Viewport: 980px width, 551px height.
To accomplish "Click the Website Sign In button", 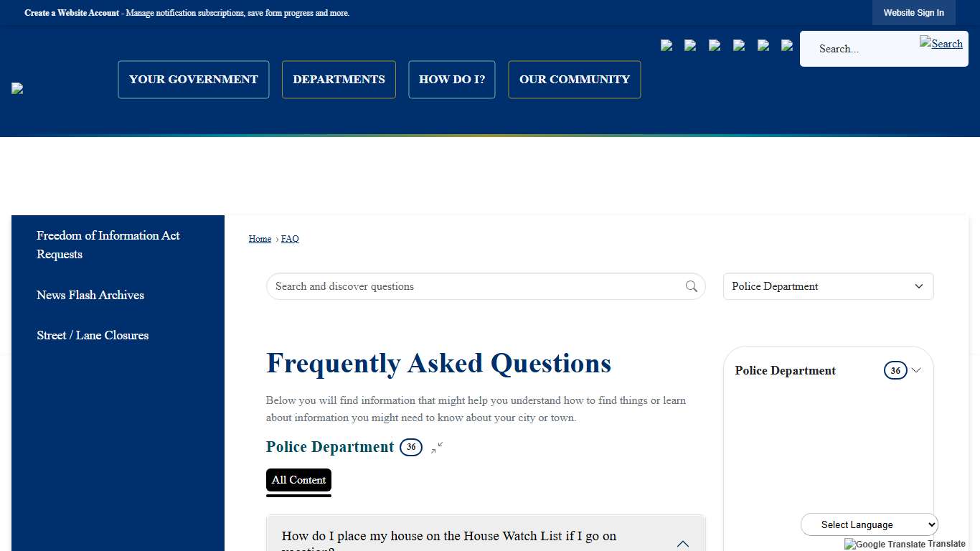I will 913,12.
